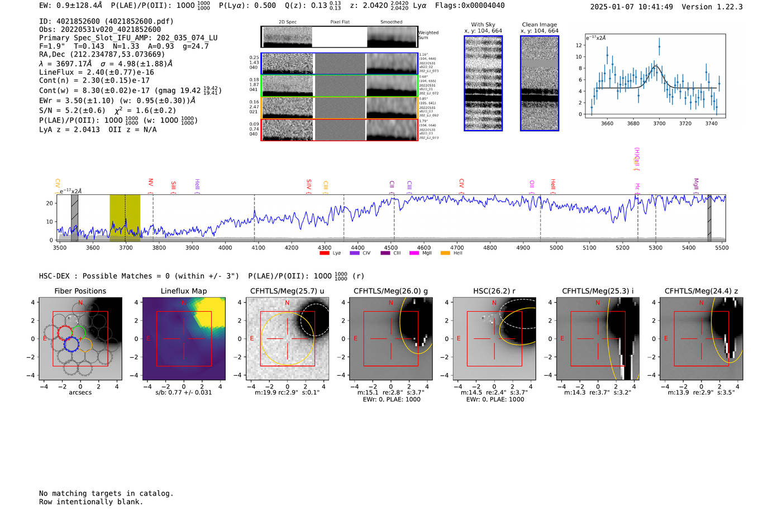Open the CFHTLS/Meg(26.0) g image
The image size is (782, 532).
click(391, 338)
